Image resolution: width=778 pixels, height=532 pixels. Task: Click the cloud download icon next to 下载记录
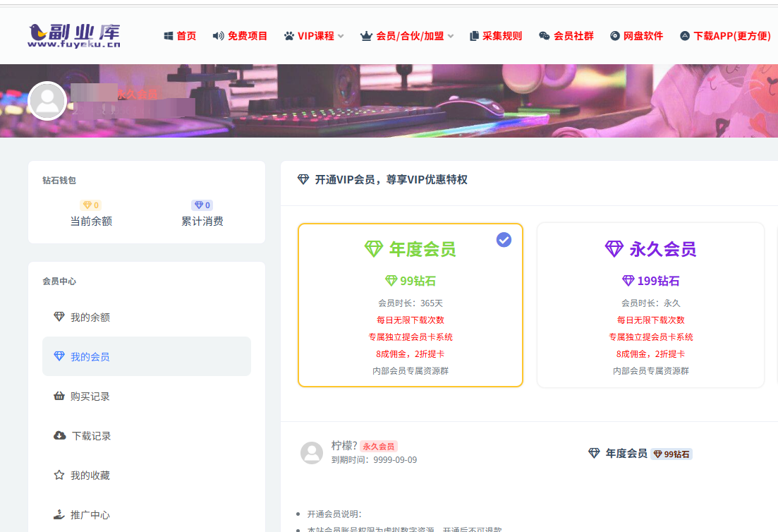point(59,435)
